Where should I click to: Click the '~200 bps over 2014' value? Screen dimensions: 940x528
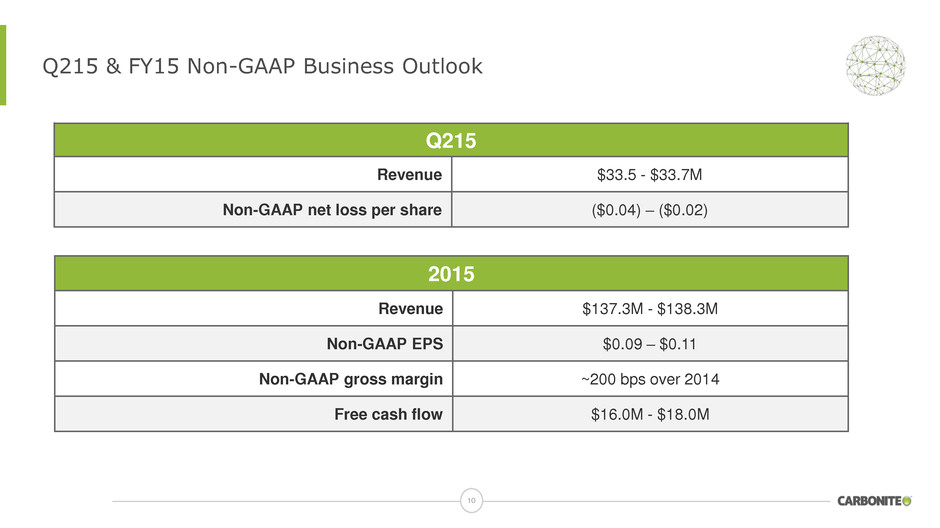click(x=650, y=379)
